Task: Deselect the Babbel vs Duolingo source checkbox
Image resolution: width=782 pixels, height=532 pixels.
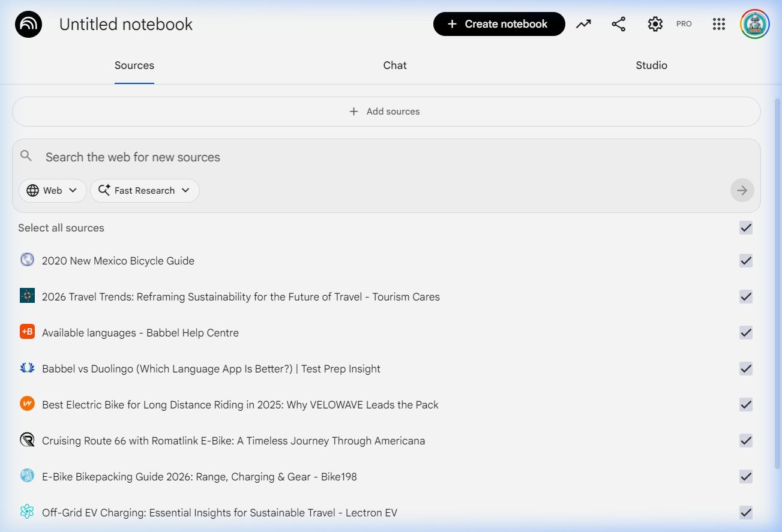Action: click(745, 369)
